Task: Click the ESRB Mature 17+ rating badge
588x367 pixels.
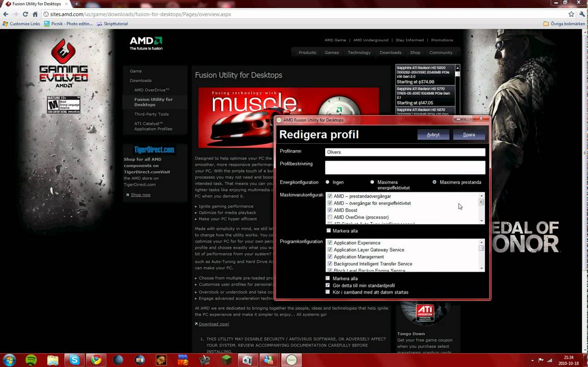Action: 63,104
